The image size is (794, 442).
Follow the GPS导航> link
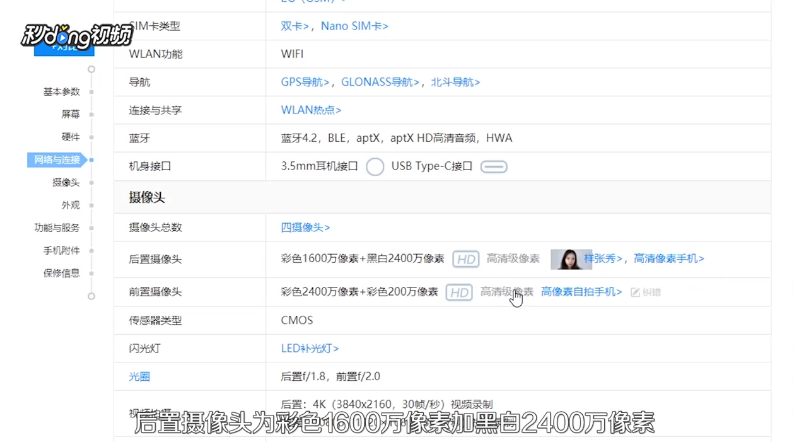coord(305,82)
